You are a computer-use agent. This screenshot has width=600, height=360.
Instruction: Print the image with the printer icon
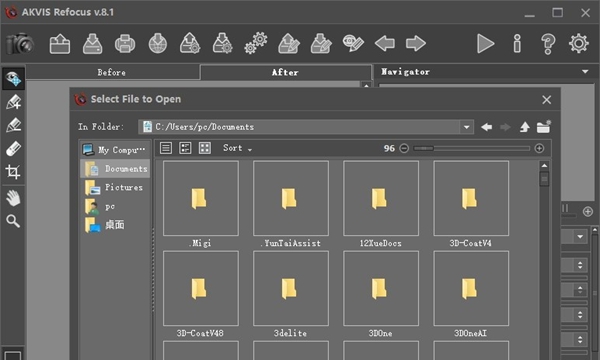(125, 44)
